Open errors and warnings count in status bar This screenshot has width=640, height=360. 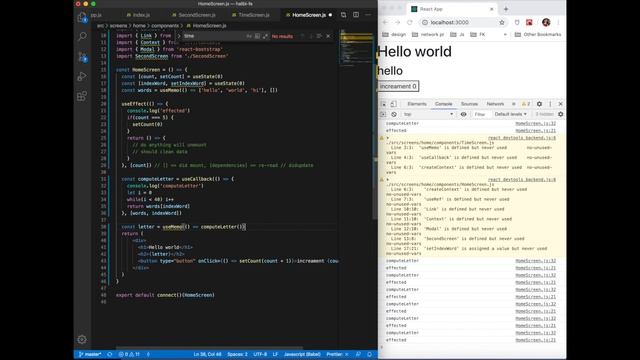click(x=129, y=354)
